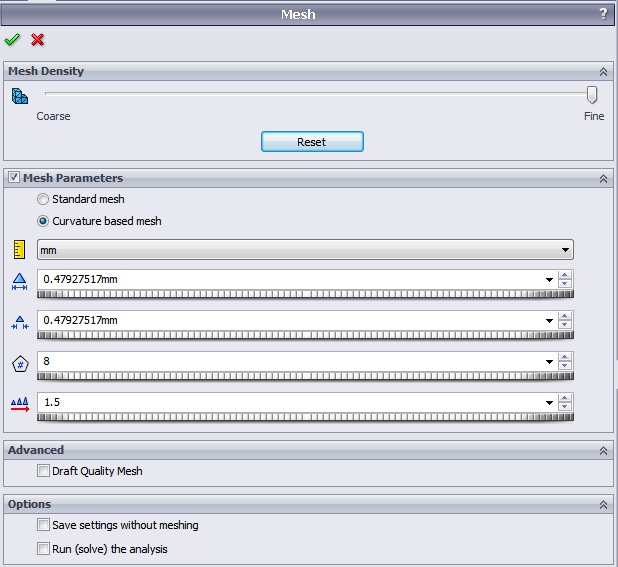
Task: Increase minimum element size with up spinner
Action: (565, 316)
